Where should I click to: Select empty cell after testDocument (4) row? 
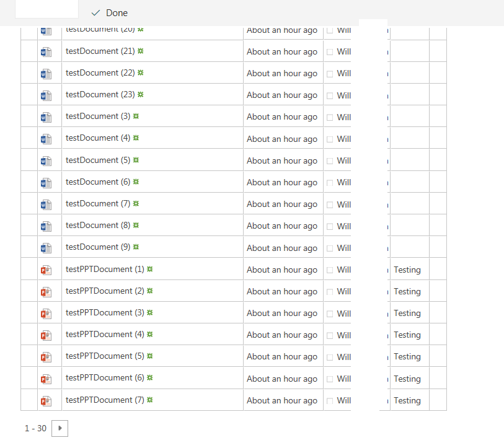tap(410, 138)
